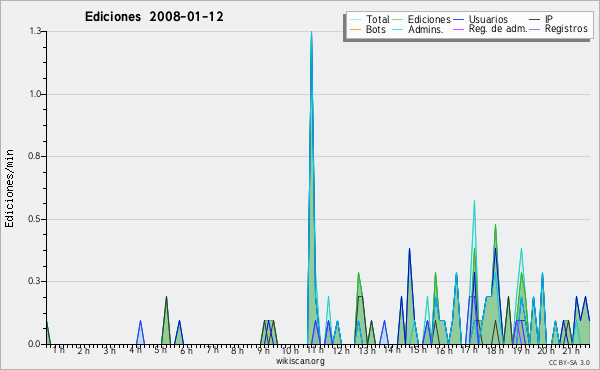Click the y-axis label 'Ediciones/min'
Image resolution: width=600 pixels, height=370 pixels.
point(9,188)
